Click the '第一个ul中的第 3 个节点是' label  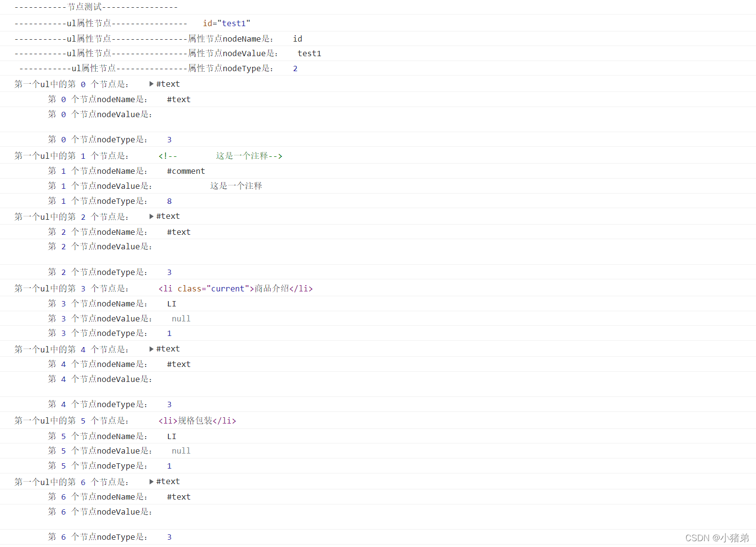pos(72,289)
